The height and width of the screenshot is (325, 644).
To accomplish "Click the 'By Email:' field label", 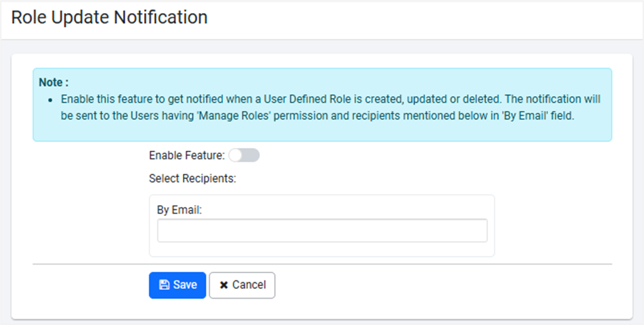I will click(179, 211).
